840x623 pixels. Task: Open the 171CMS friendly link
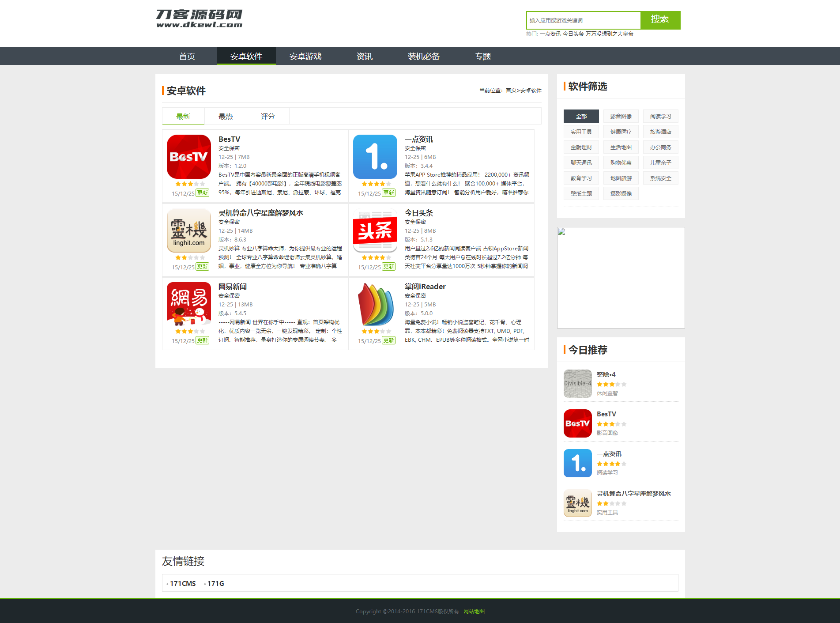(x=183, y=583)
